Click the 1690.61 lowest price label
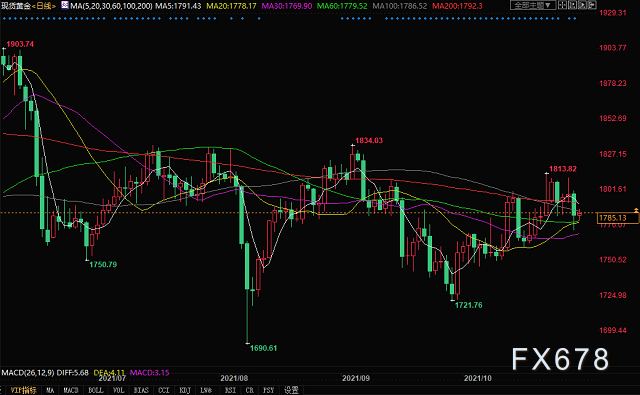640x395 pixels. [x=263, y=348]
